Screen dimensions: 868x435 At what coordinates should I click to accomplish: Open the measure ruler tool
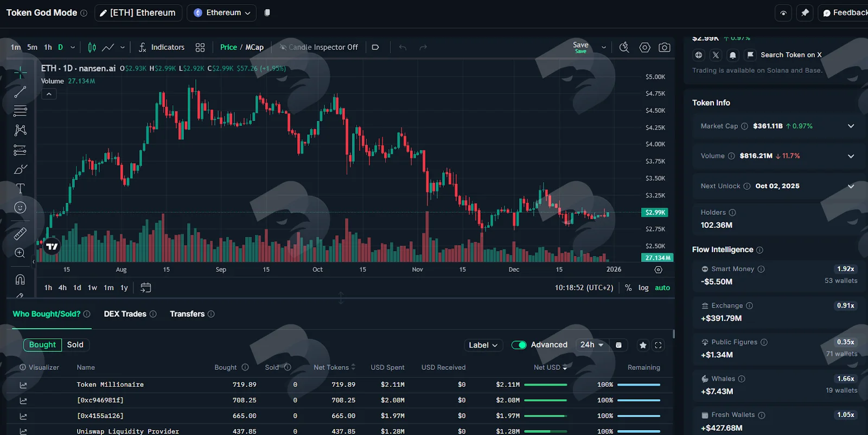click(20, 234)
